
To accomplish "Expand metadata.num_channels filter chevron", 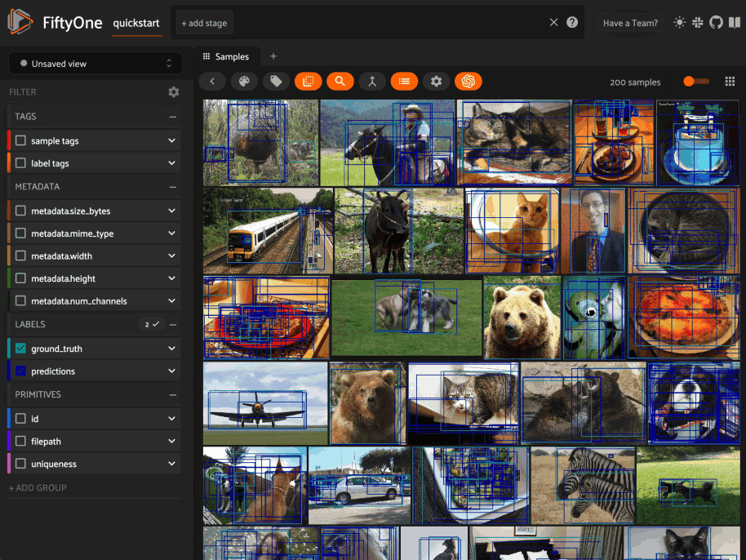I will (171, 300).
